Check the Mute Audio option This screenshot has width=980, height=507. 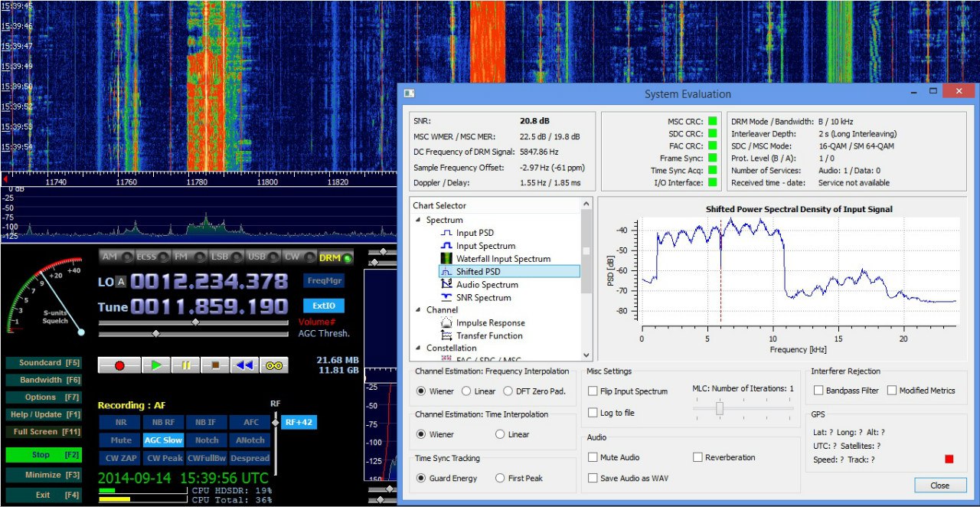(x=593, y=457)
